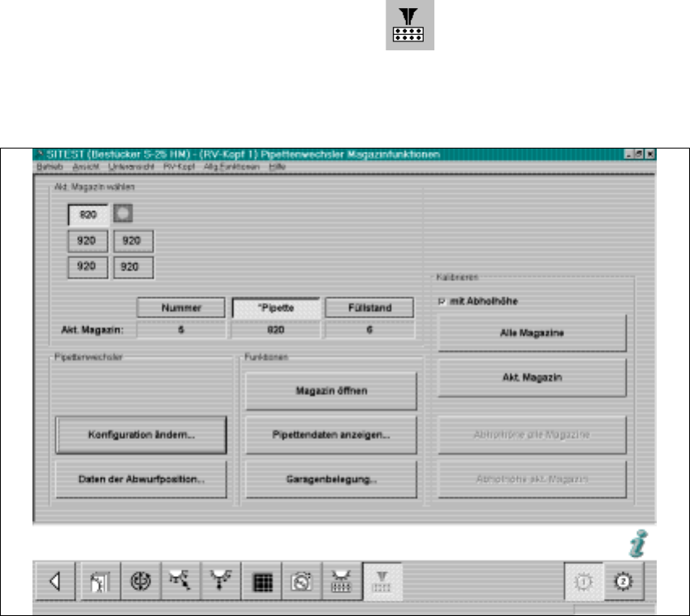
Task: Click the back arrow toolbar icon
Action: (55, 581)
